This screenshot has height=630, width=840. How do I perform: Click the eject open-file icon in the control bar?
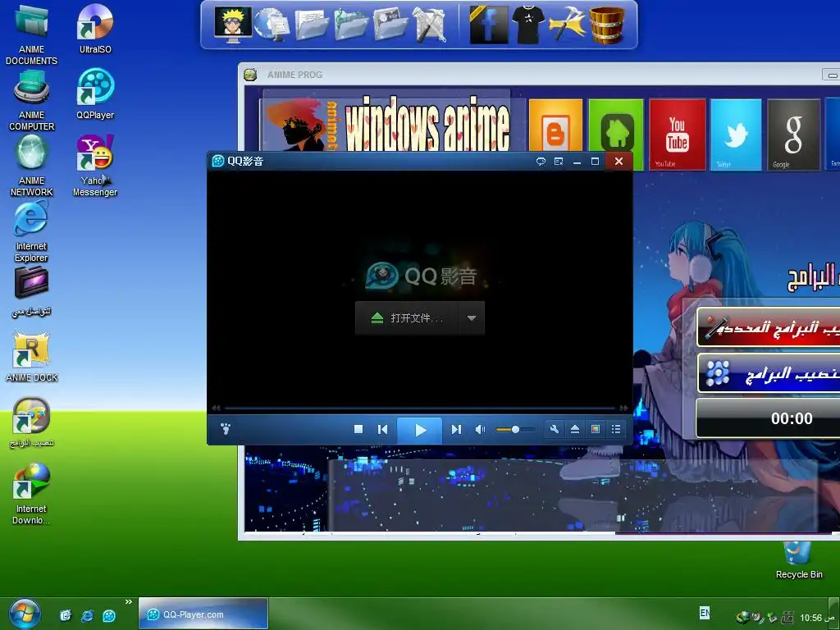[x=575, y=429]
